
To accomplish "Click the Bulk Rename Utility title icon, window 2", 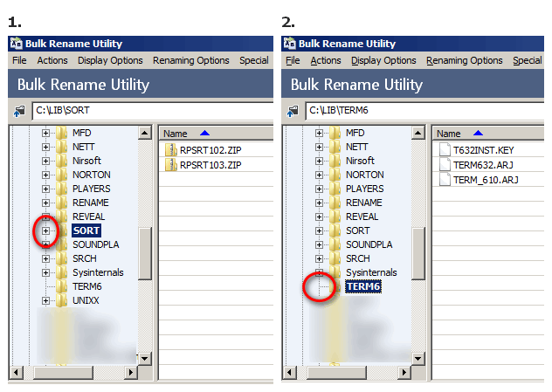I will pos(290,44).
